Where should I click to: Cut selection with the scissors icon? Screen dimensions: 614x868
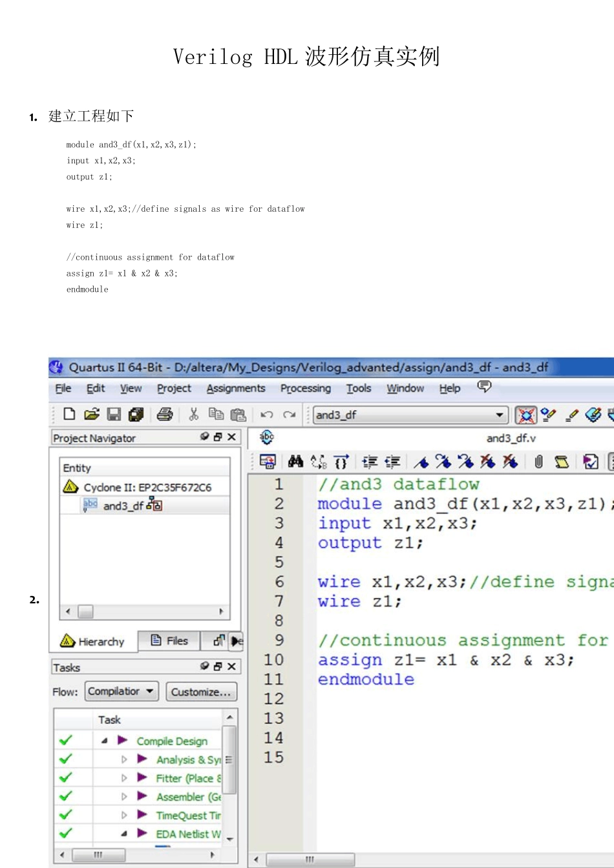coord(193,414)
